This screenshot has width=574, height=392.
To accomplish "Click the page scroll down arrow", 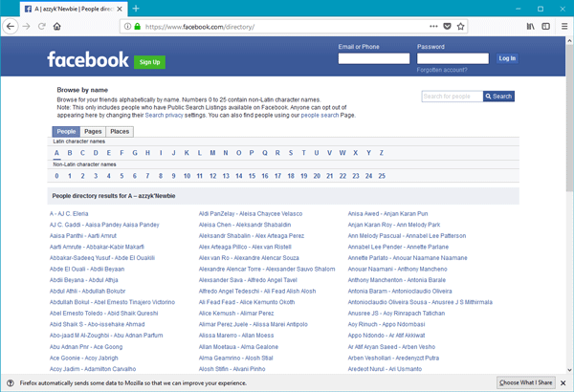I will coord(569,370).
